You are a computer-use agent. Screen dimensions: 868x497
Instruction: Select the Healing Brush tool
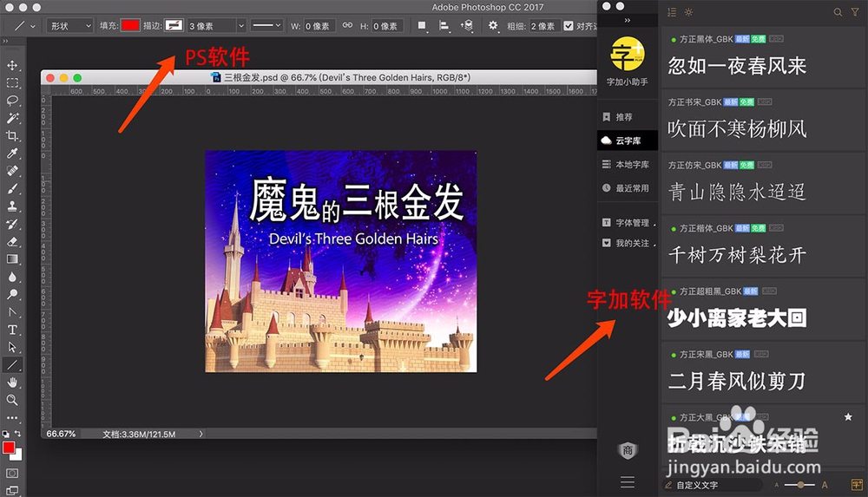tap(12, 171)
